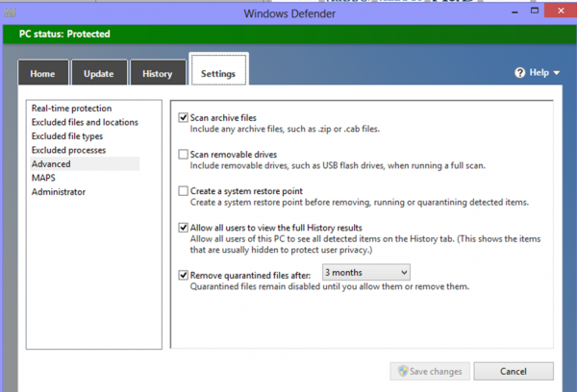Click 'Quarantined files remain disabled' description
Viewport: 577px width, 392px height.
(329, 286)
